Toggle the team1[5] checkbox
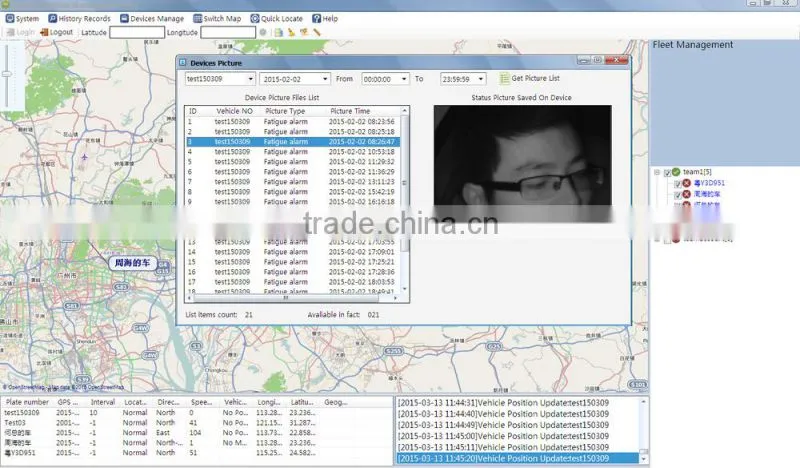The image size is (800, 468). click(666, 173)
